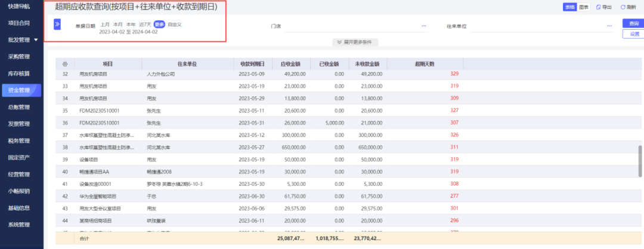Click the 门店 field ellipsis icon
This screenshot has height=249, width=644.
(423, 26)
